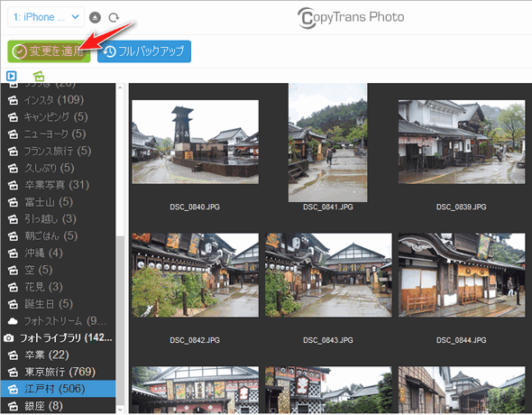Select the 富士山 (5) album
This screenshot has width=532, height=415.
tap(58, 202)
